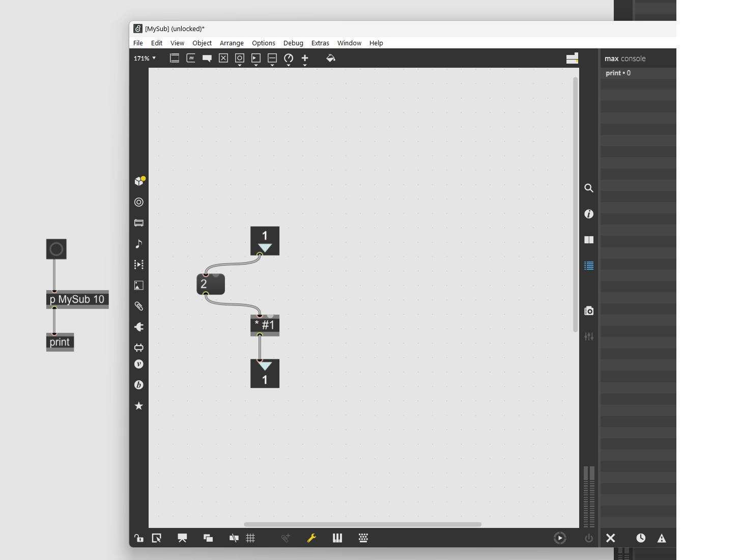Open the Snapshots camera icon
Screen dimensions: 740x560
click(x=589, y=311)
